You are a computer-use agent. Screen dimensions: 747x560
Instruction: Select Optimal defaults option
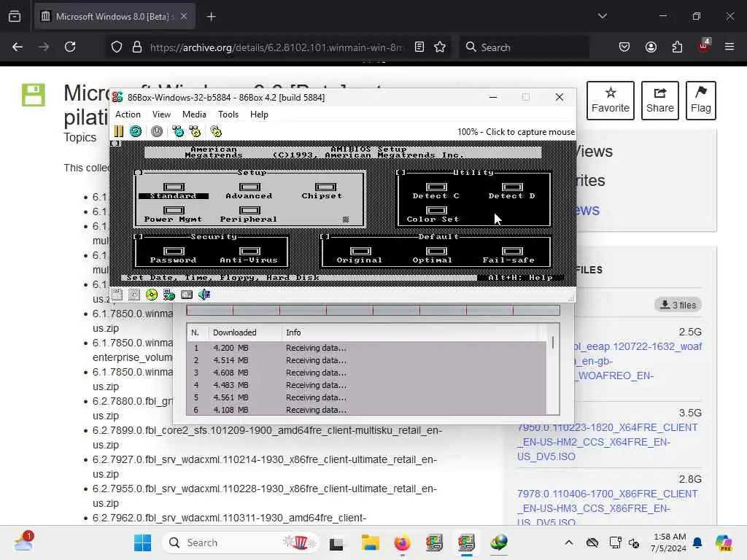click(433, 255)
